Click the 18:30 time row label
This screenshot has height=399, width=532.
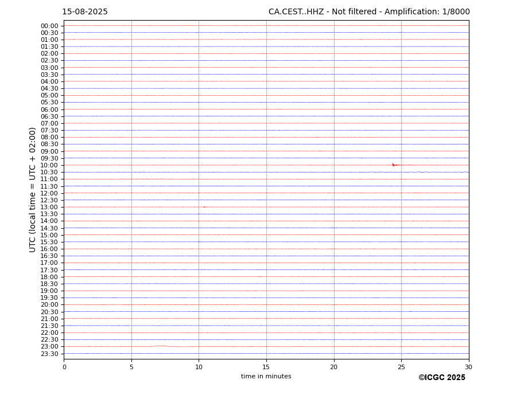(49, 284)
